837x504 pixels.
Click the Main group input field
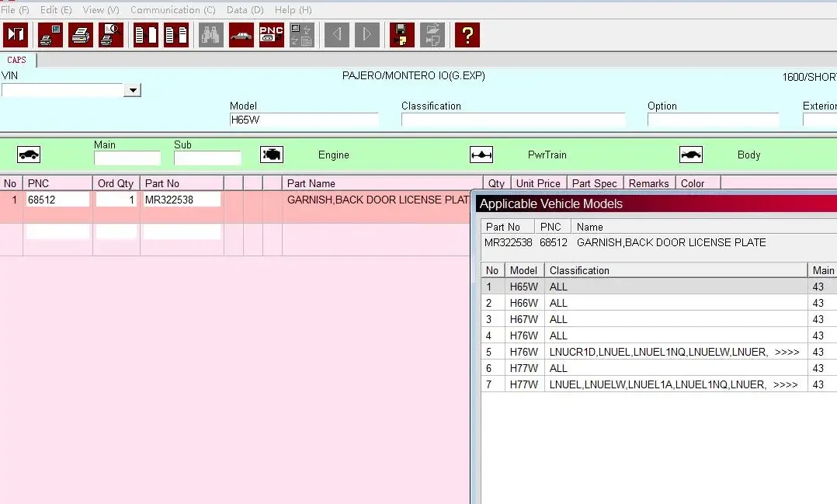click(127, 158)
